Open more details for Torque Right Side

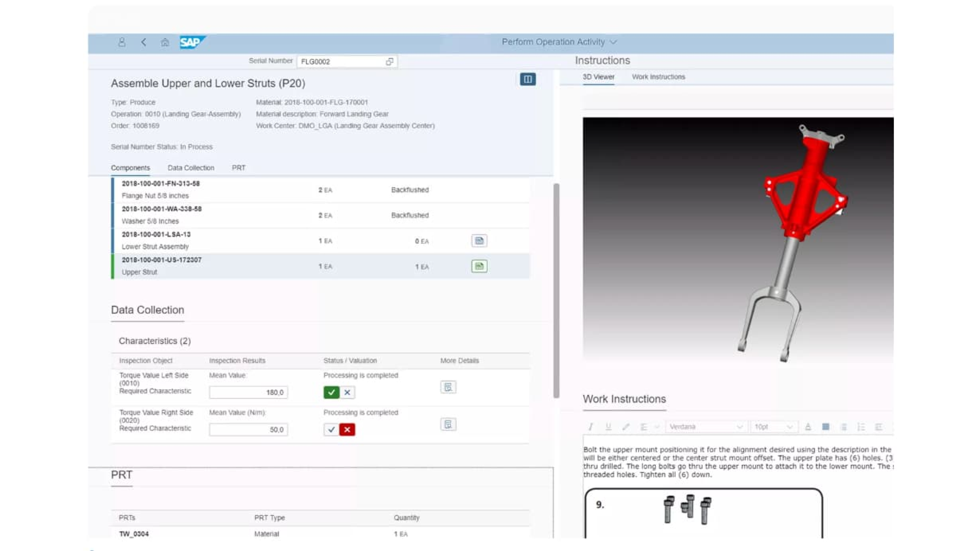448,424
